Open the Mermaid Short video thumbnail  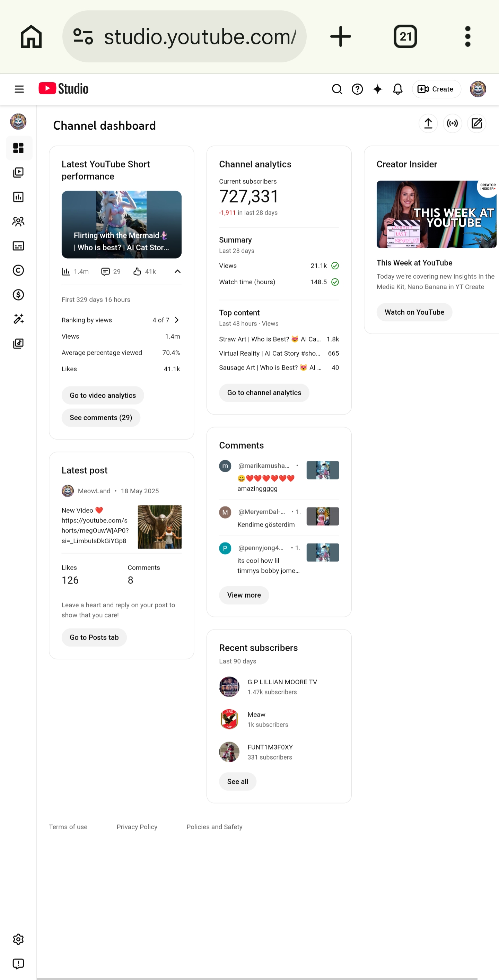tap(121, 224)
